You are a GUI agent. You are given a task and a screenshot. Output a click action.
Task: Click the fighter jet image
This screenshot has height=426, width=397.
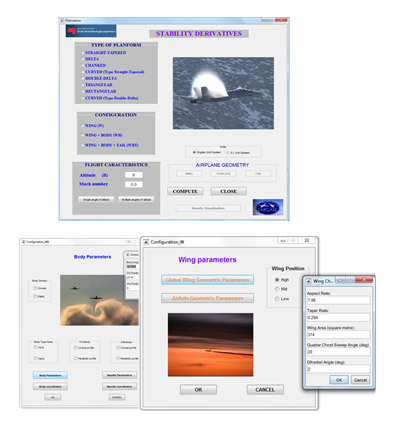tap(223, 93)
